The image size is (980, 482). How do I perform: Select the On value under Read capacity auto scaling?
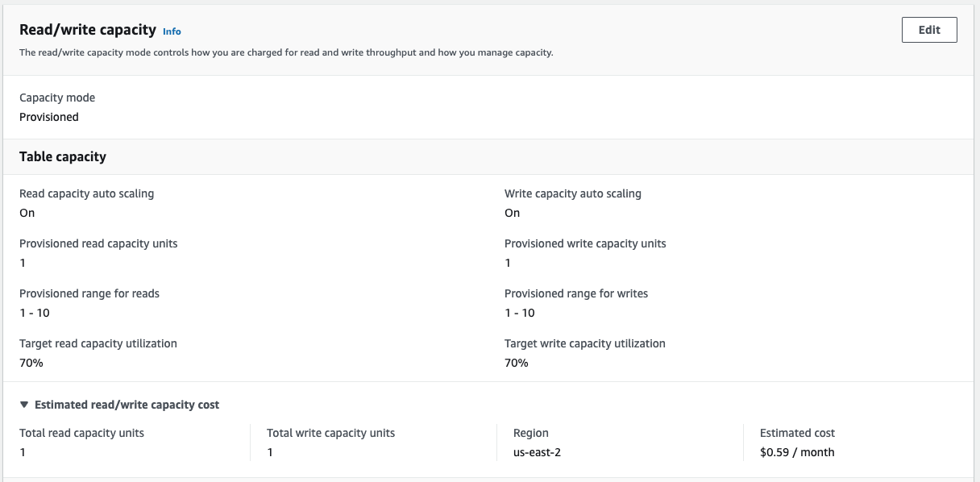[27, 213]
